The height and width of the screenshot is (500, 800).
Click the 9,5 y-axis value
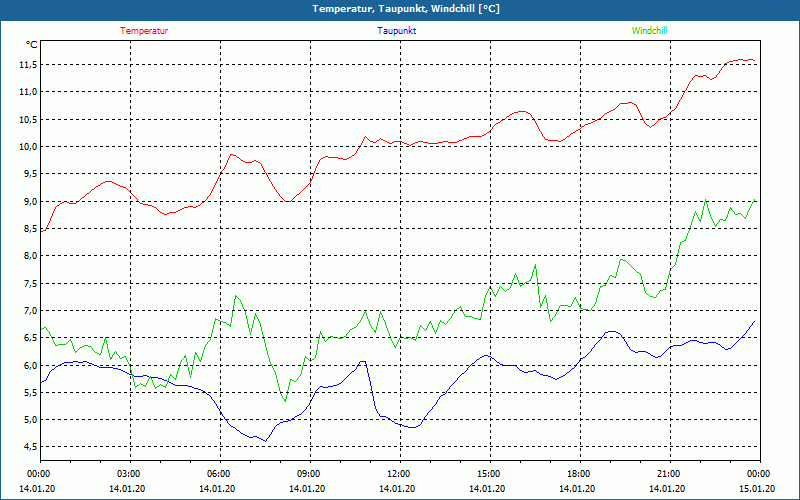coord(31,174)
